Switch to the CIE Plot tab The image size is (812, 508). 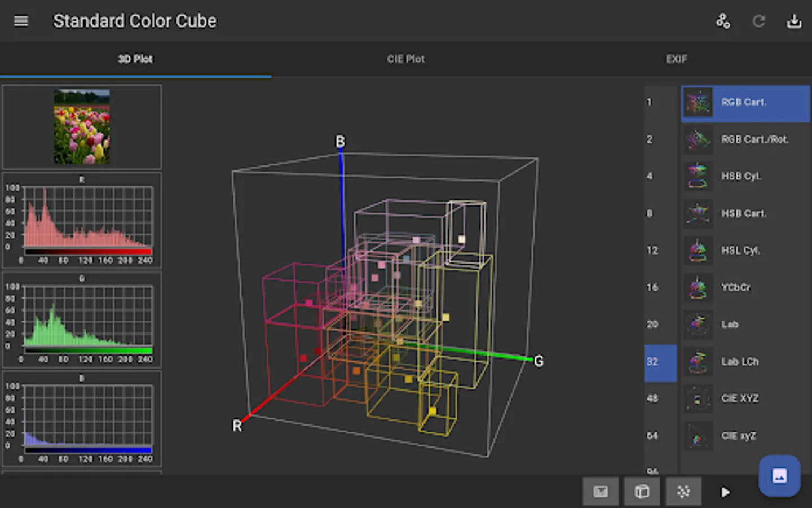pos(406,59)
